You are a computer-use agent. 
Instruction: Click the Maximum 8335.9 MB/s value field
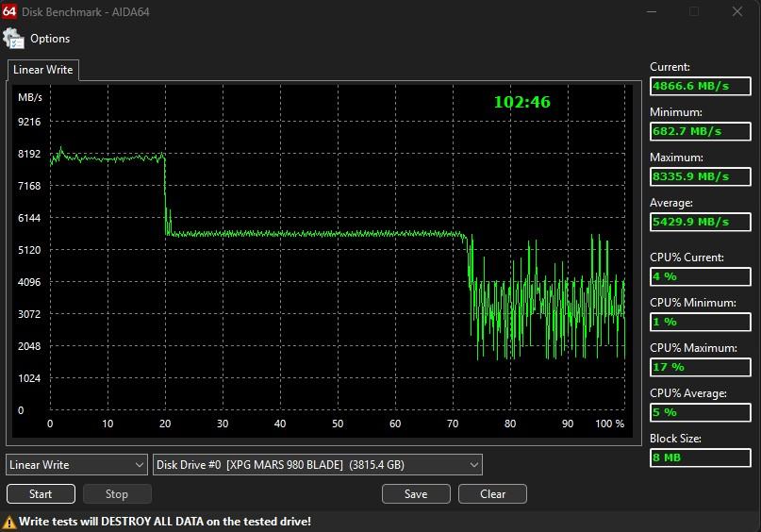tap(701, 176)
